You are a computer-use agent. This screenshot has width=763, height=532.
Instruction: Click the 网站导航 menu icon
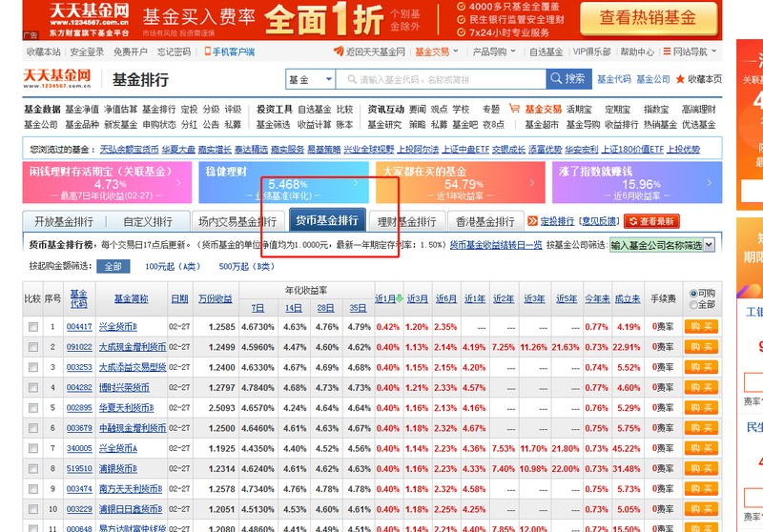667,51
